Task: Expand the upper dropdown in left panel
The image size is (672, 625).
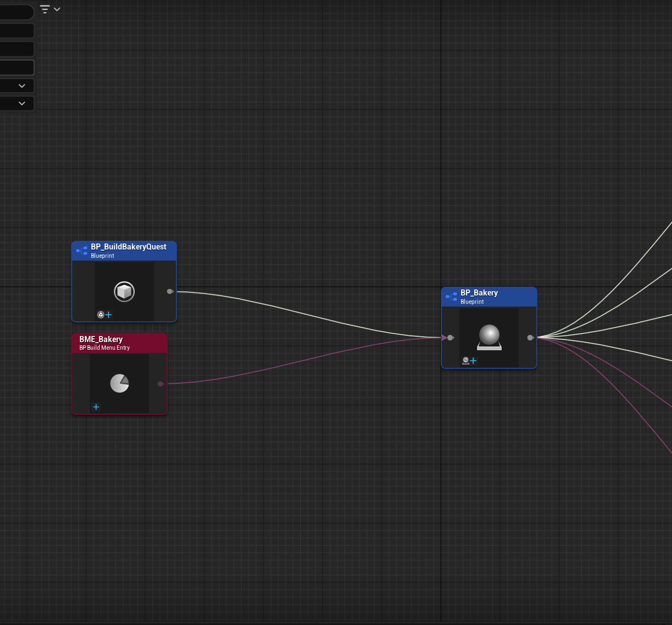Action: pos(22,86)
